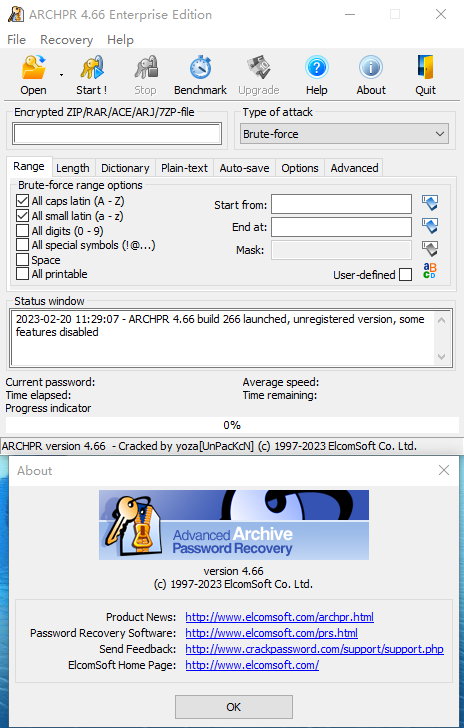Click the Advanced Archive Password Recovery banner
This screenshot has width=464, height=728.
[x=234, y=525]
